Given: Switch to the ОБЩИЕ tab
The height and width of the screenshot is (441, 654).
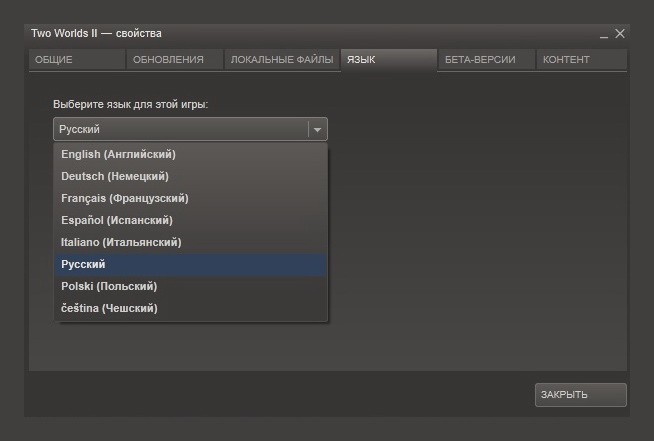Looking at the screenshot, I should coord(77,60).
